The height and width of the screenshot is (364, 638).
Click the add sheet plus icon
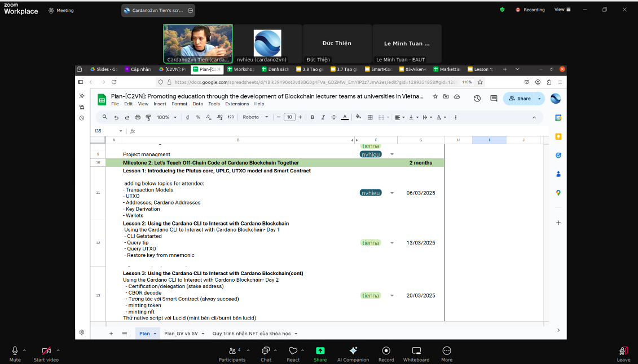pyautogui.click(x=111, y=334)
